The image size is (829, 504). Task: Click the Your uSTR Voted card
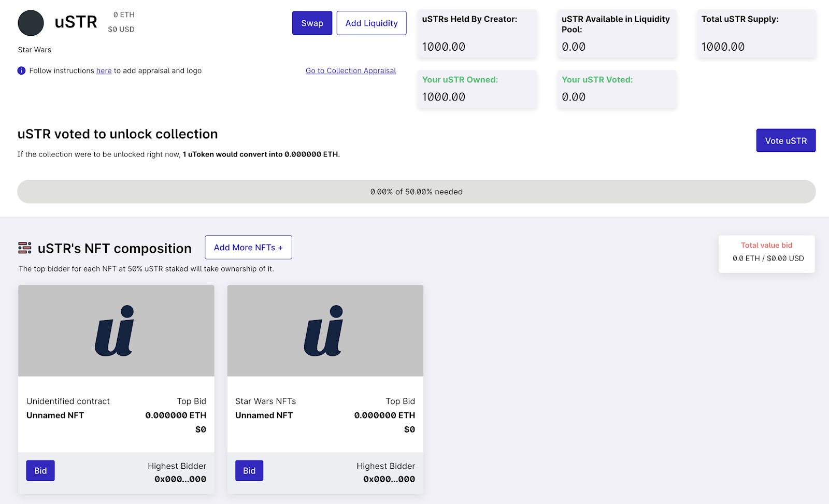[x=617, y=89]
